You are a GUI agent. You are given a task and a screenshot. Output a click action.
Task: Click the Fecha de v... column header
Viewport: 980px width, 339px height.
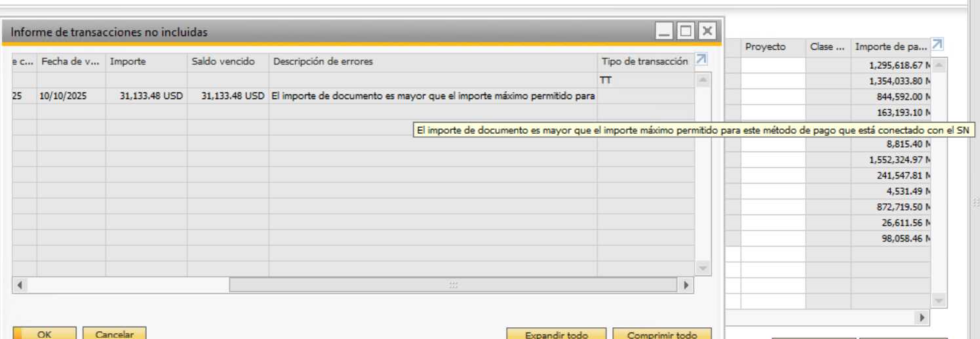point(71,62)
